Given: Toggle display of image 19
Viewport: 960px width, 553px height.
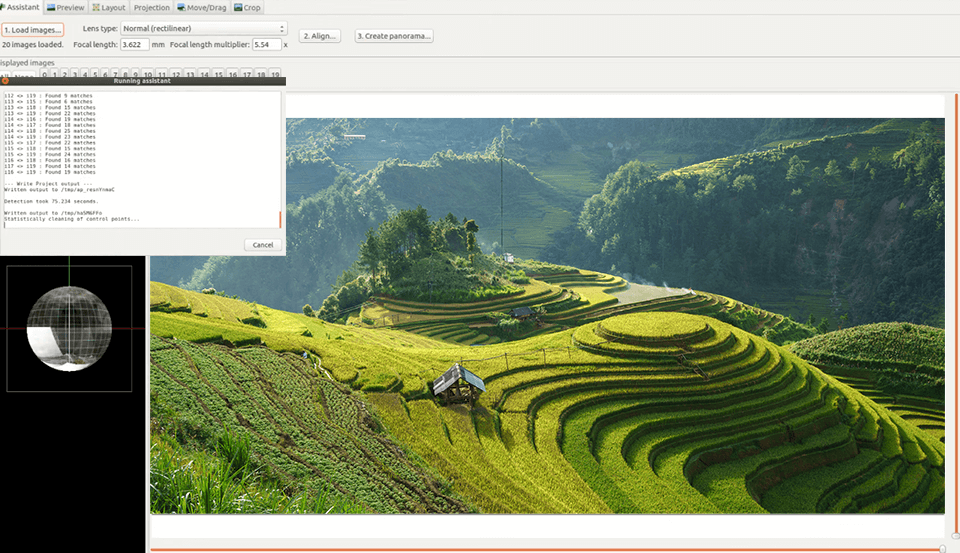Looking at the screenshot, I should pos(275,74).
